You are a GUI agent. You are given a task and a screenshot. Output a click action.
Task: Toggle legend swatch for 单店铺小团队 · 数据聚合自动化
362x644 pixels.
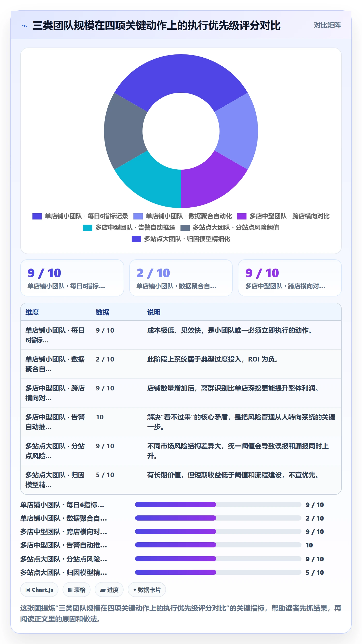click(x=138, y=216)
